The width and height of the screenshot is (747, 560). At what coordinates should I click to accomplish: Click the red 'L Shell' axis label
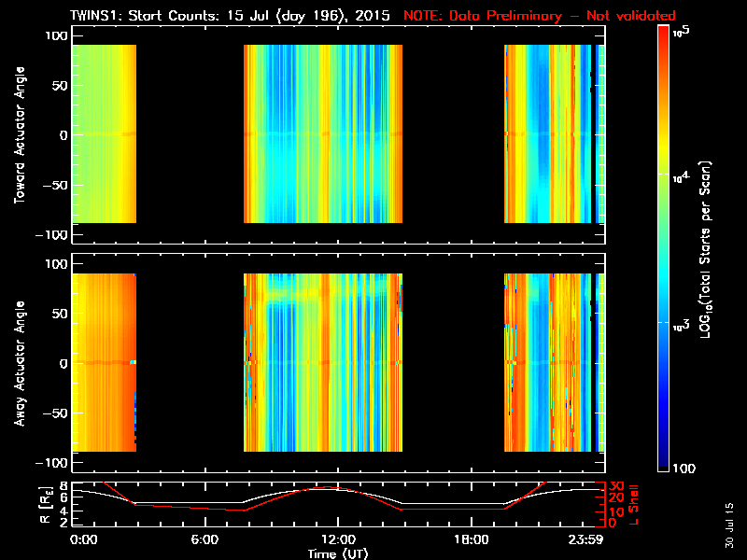click(x=633, y=505)
